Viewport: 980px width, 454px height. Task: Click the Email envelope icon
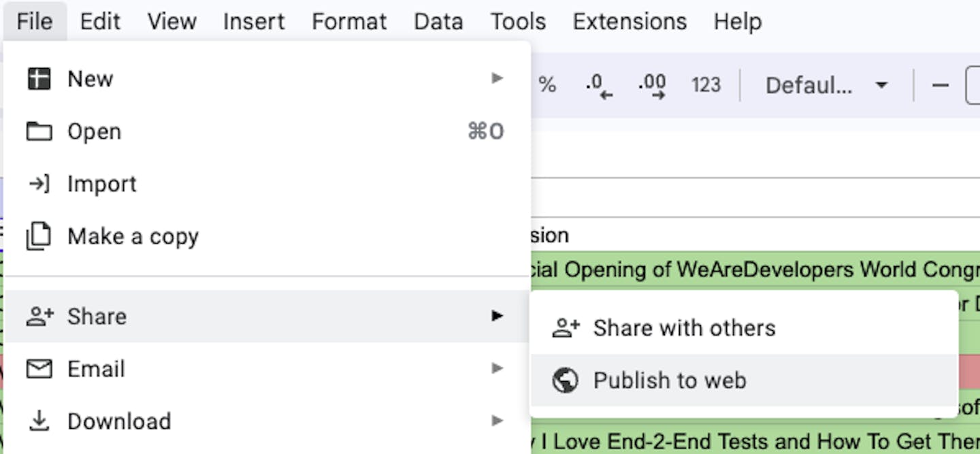(39, 369)
